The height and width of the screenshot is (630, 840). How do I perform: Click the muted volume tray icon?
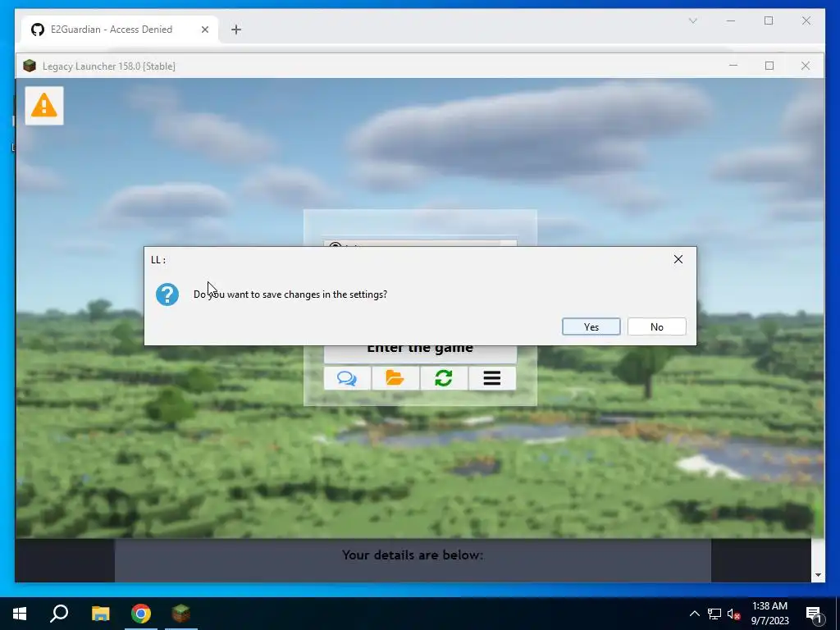tap(734, 614)
